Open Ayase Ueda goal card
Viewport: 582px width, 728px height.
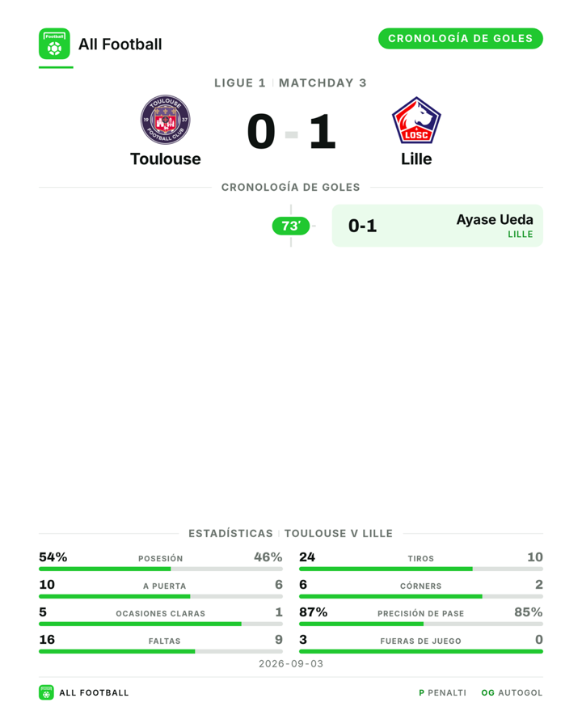pos(437,226)
